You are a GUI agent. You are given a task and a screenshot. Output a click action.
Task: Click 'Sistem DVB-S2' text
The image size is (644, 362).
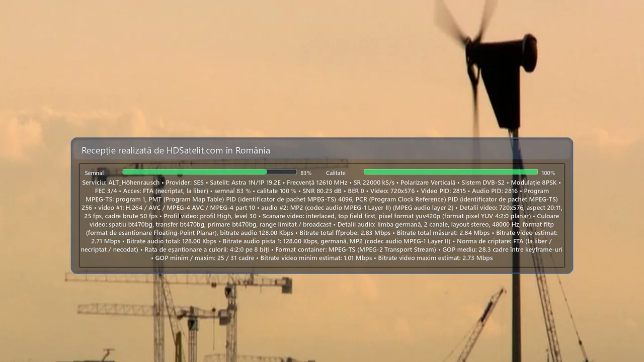pos(483,183)
